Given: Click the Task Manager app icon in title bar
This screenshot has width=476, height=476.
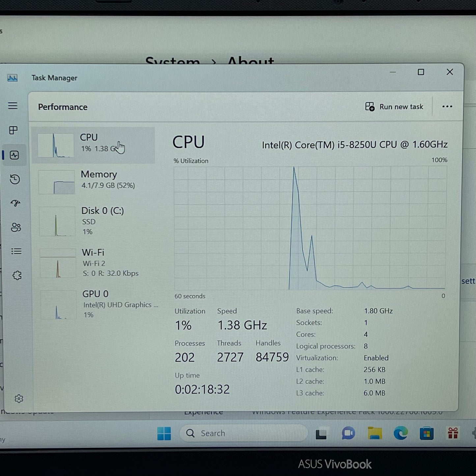Looking at the screenshot, I should coord(13,78).
